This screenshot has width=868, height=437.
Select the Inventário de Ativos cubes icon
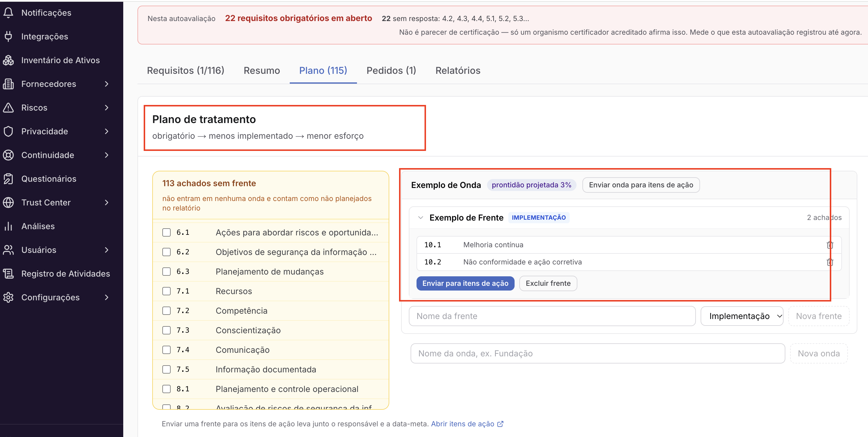(8, 60)
